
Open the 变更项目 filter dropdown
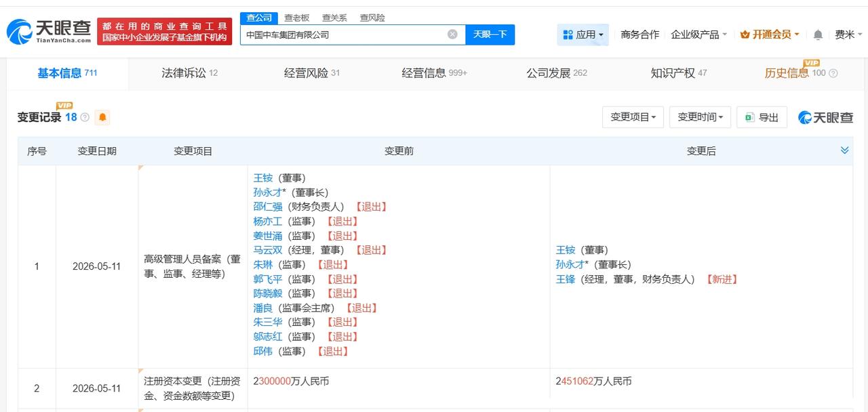pos(633,117)
